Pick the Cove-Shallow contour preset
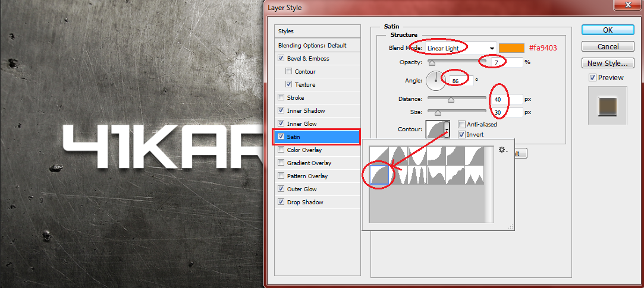 (456, 156)
